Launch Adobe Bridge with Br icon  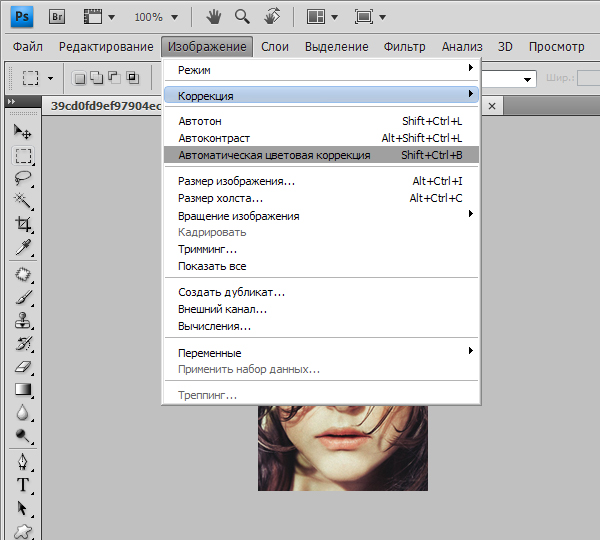coord(57,17)
